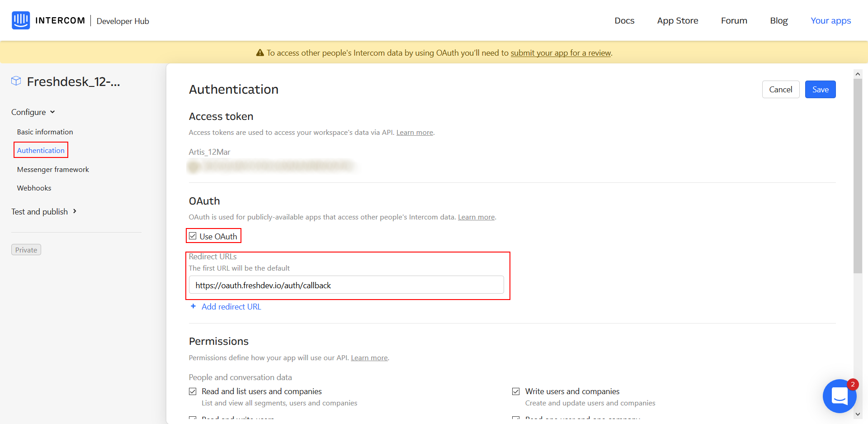Click the Cancel button
The width and height of the screenshot is (868, 424).
(781, 89)
